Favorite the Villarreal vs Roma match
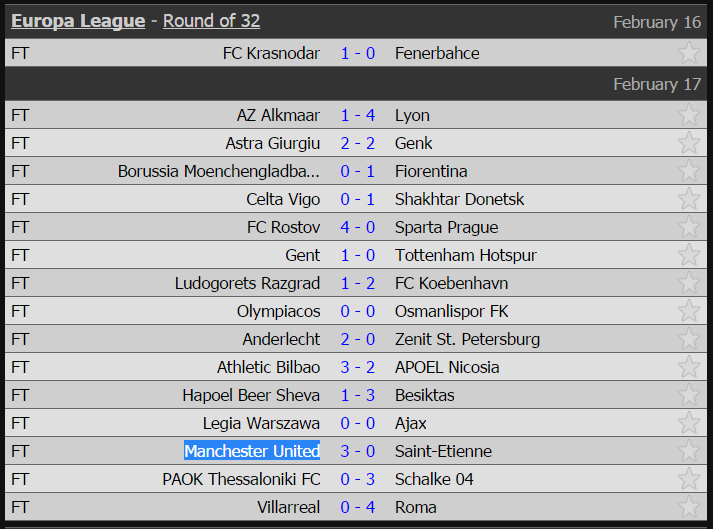 [689, 507]
